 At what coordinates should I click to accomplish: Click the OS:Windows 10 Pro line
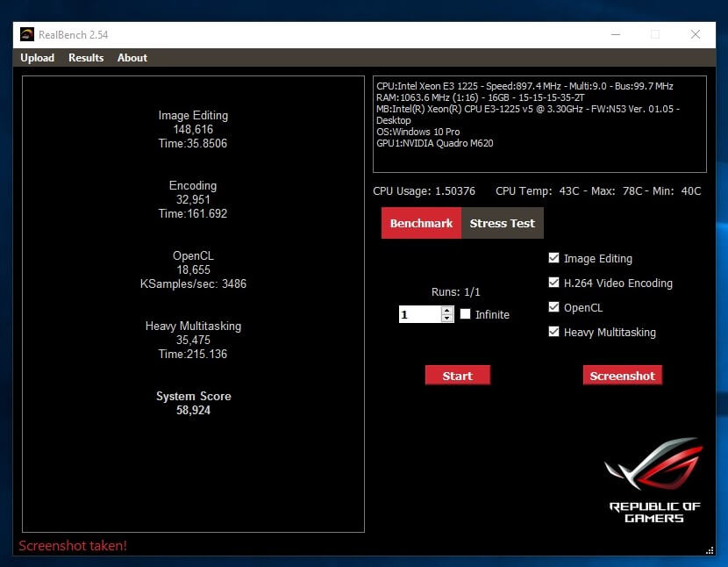coord(418,132)
